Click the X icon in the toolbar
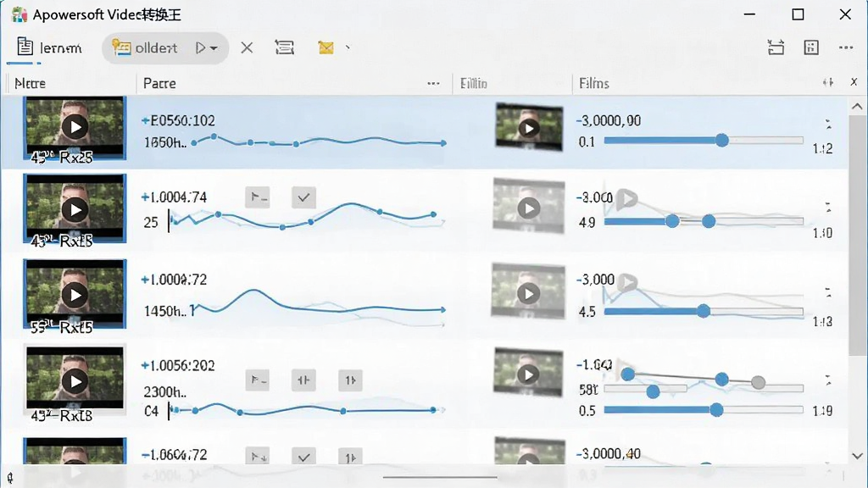 [247, 48]
